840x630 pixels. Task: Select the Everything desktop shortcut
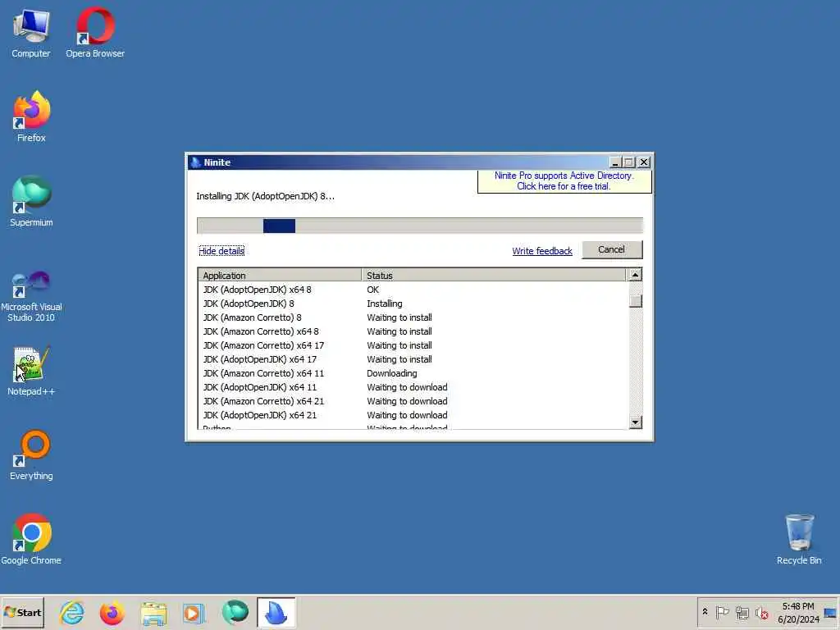31,455
